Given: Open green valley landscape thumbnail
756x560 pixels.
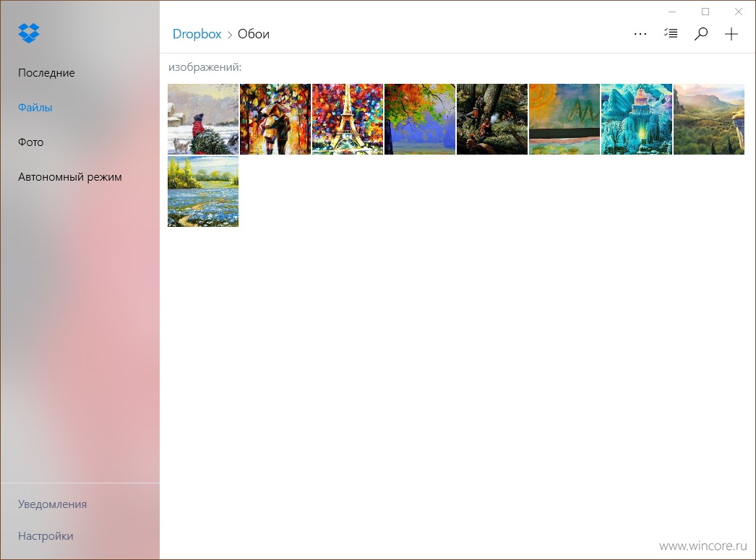Looking at the screenshot, I should [709, 119].
